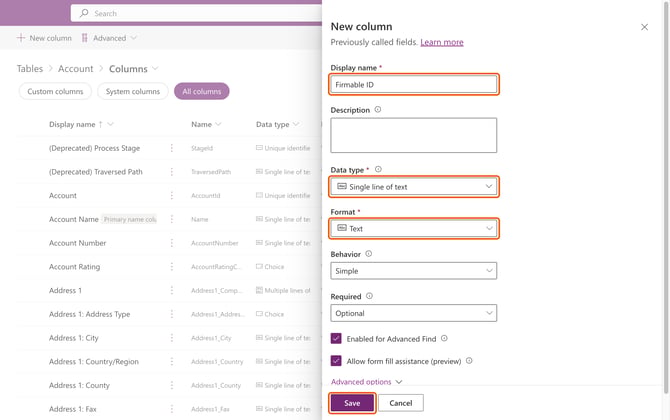Click the 'StageId' name cell
Image resolution: width=670 pixels, height=420 pixels.
(202, 148)
